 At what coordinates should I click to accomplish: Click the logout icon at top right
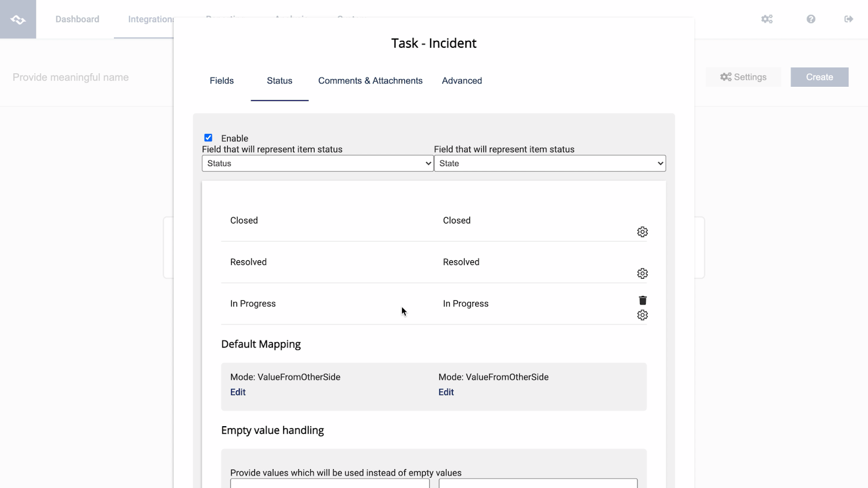[849, 19]
